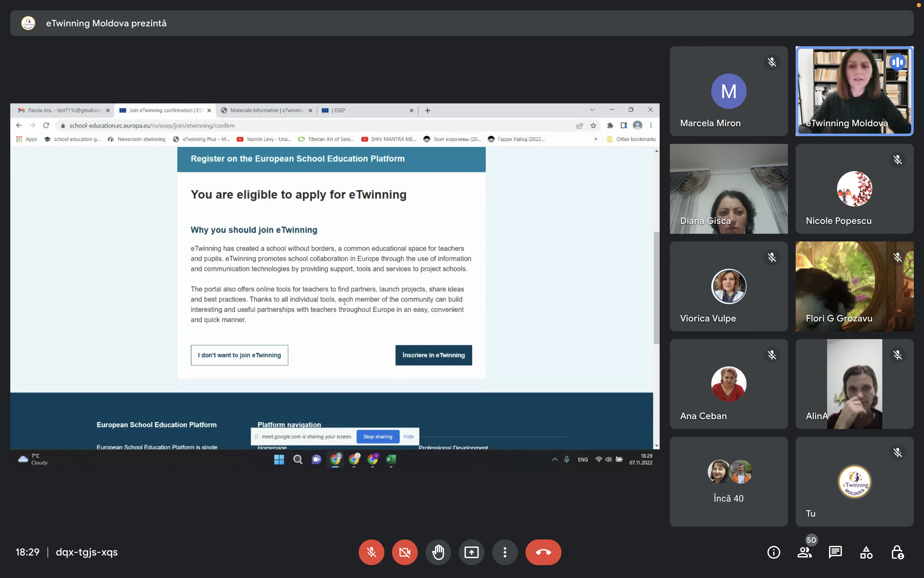Go forward in the shared browser
The width and height of the screenshot is (924, 578).
(x=32, y=125)
